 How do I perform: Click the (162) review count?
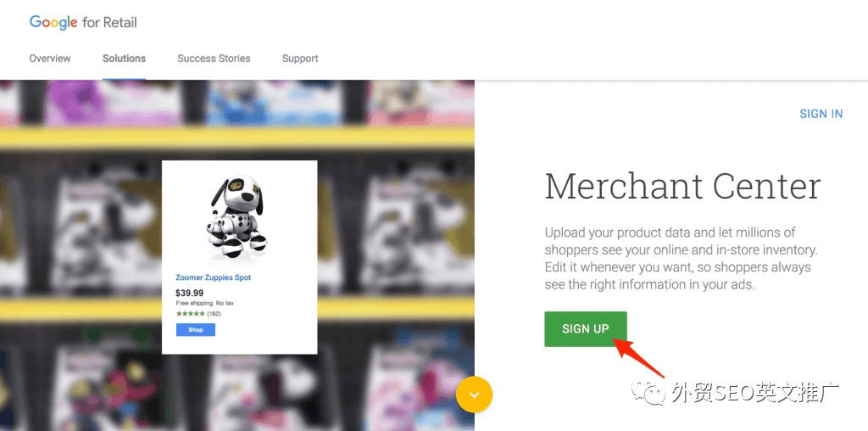point(214,314)
